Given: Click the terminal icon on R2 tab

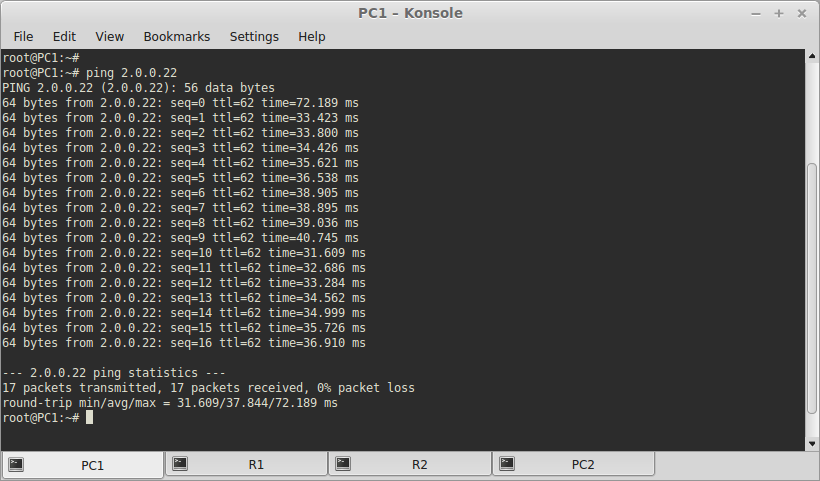Looking at the screenshot, I should (343, 464).
